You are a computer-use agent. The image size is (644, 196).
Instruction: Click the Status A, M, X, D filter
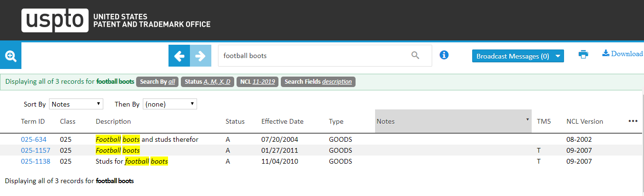click(207, 82)
